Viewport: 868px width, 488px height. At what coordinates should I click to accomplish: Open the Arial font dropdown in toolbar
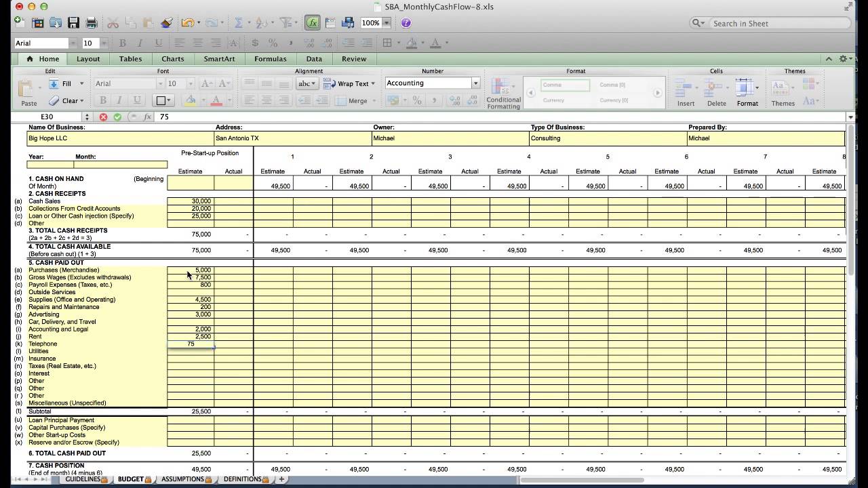[72, 43]
